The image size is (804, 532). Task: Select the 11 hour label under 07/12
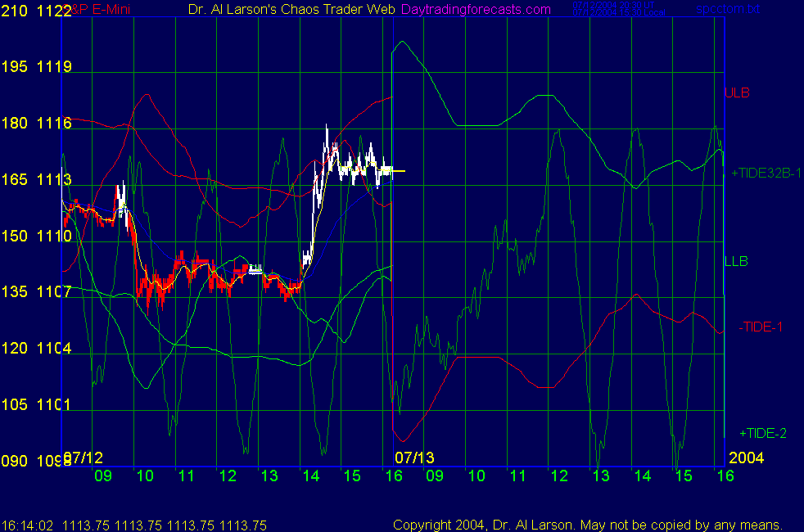coord(186,476)
